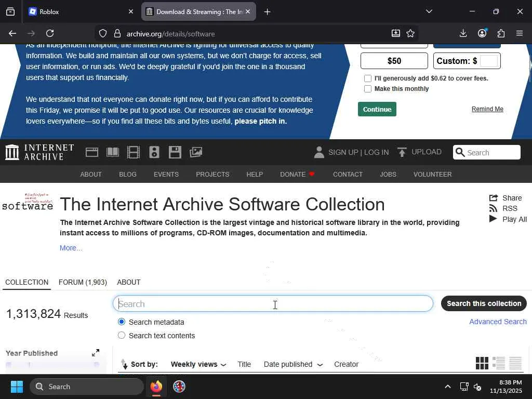Click SIGN UP link
Screen dimensions: 532x399
343,152
